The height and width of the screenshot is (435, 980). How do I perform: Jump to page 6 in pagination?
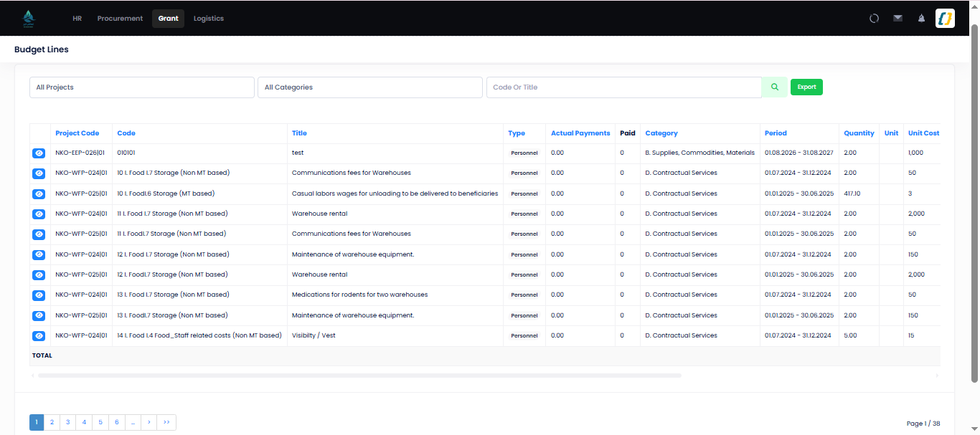[117, 423]
